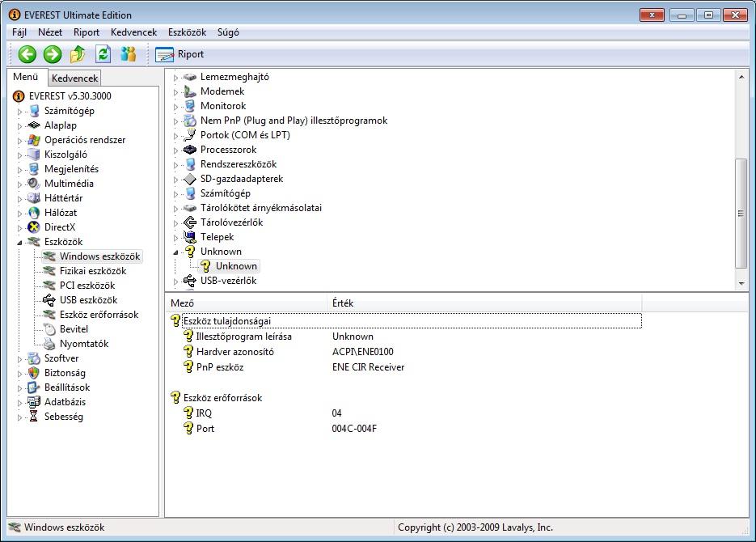Click the Refresh toolbar icon
The width and height of the screenshot is (756, 542).
click(x=103, y=54)
